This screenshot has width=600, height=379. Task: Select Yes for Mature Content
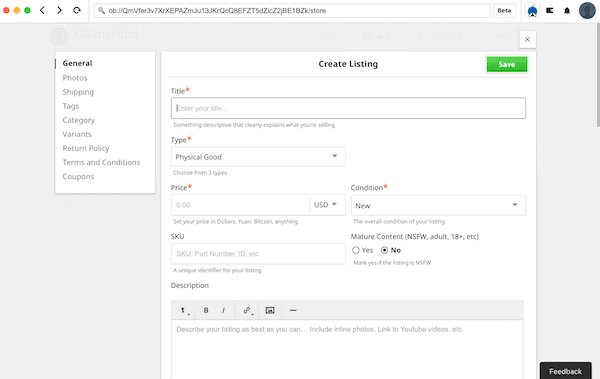tap(355, 250)
